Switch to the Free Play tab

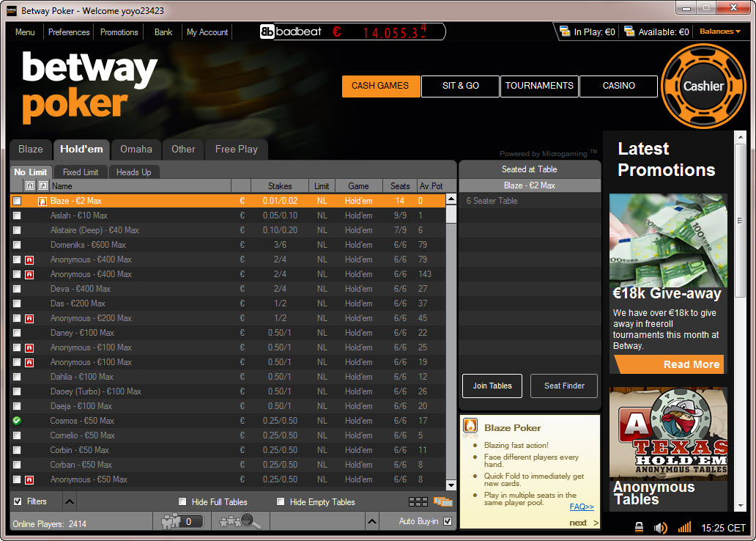236,150
